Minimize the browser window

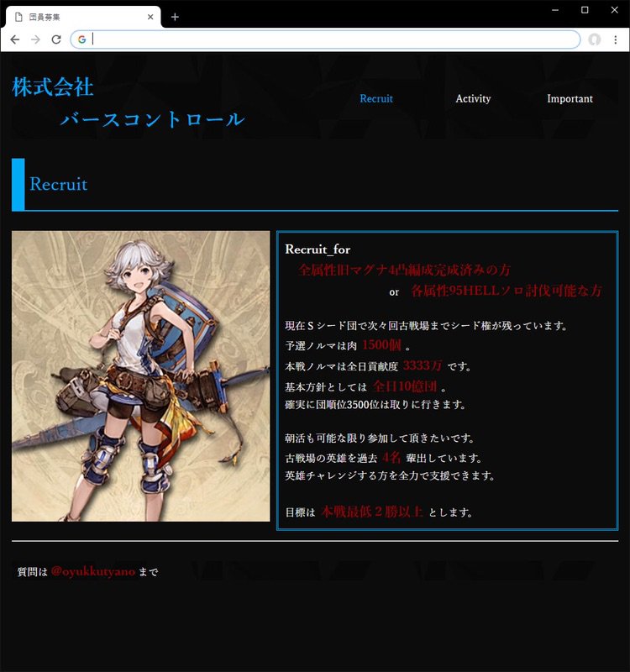[555, 10]
